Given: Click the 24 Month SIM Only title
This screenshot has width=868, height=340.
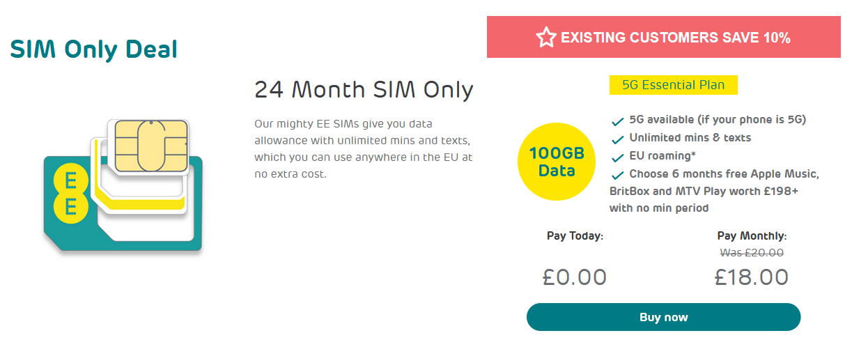Looking at the screenshot, I should coord(364,90).
